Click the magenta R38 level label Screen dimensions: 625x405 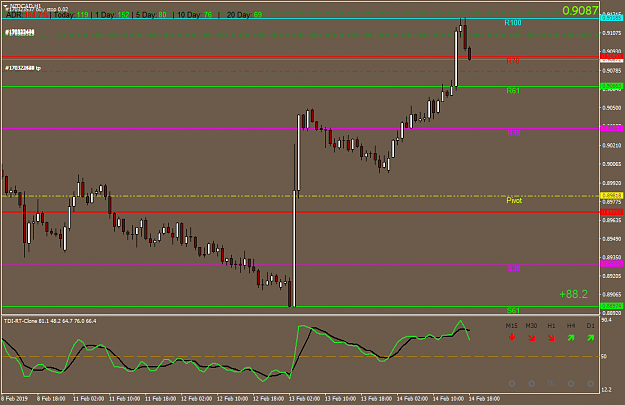[x=513, y=133]
